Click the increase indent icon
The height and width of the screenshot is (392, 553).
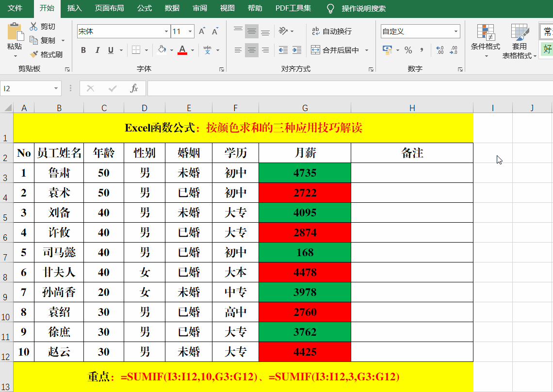click(x=297, y=50)
